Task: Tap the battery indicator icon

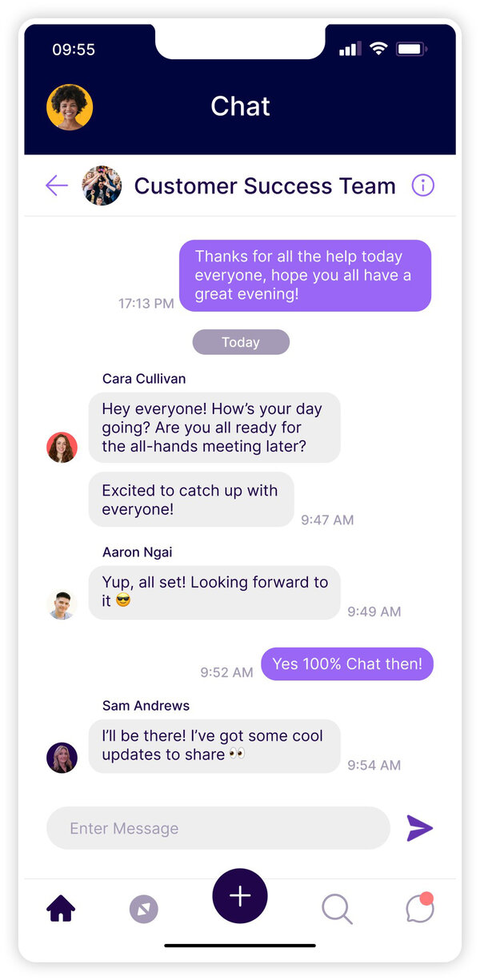Action: pos(411,49)
